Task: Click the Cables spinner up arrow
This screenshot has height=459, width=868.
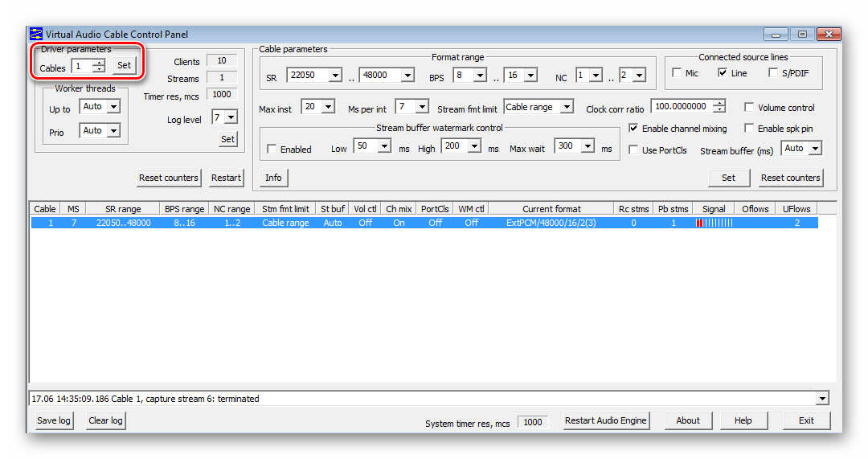Action: click(x=99, y=63)
